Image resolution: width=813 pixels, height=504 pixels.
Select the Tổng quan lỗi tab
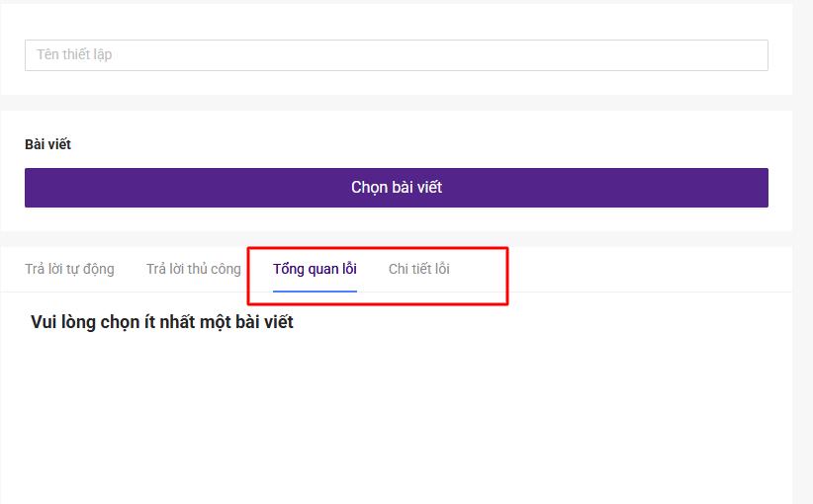pos(315,269)
